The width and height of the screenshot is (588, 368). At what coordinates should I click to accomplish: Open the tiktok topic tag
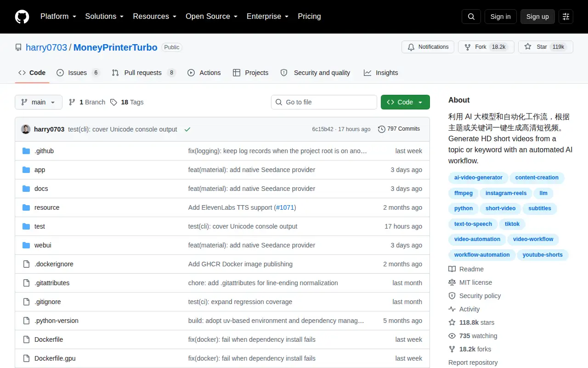(x=512, y=224)
